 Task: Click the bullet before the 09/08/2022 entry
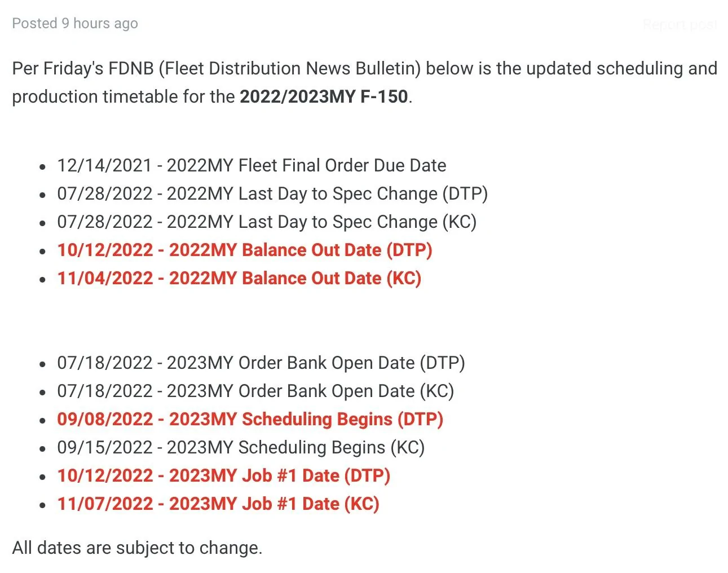pos(43,420)
